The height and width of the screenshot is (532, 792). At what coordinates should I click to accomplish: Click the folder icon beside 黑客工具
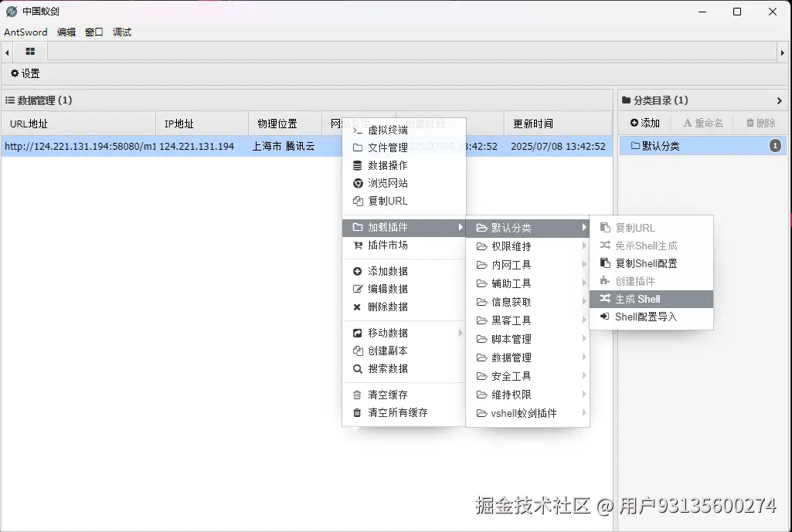482,320
